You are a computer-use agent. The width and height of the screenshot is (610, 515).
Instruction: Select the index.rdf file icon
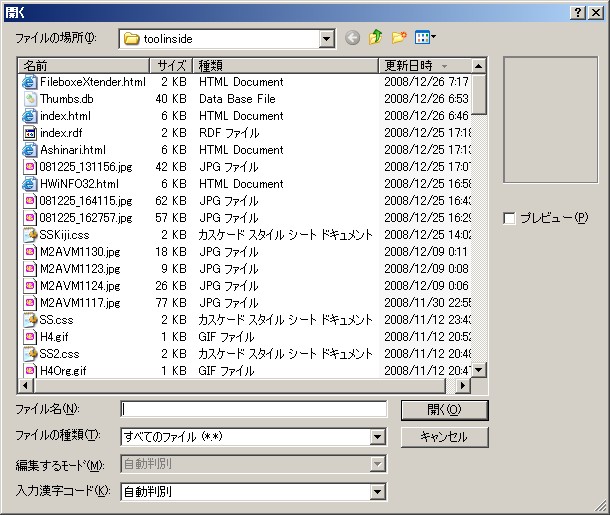click(30, 133)
